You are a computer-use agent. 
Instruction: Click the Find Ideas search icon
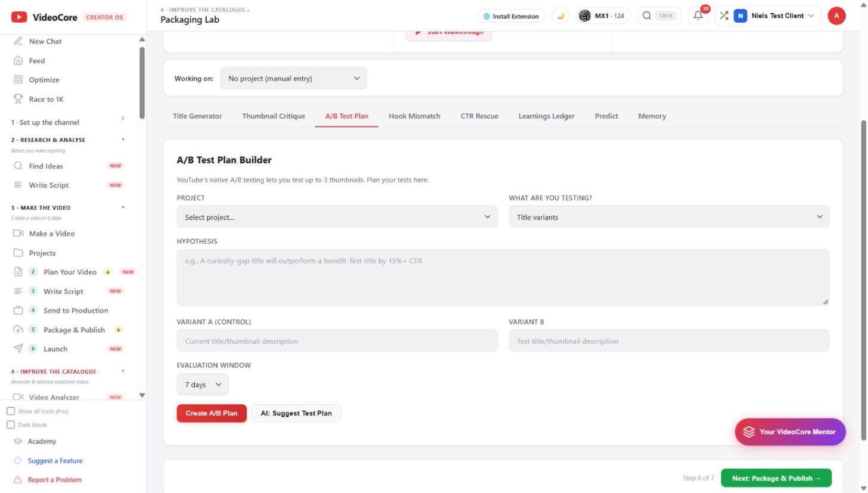pyautogui.click(x=18, y=166)
